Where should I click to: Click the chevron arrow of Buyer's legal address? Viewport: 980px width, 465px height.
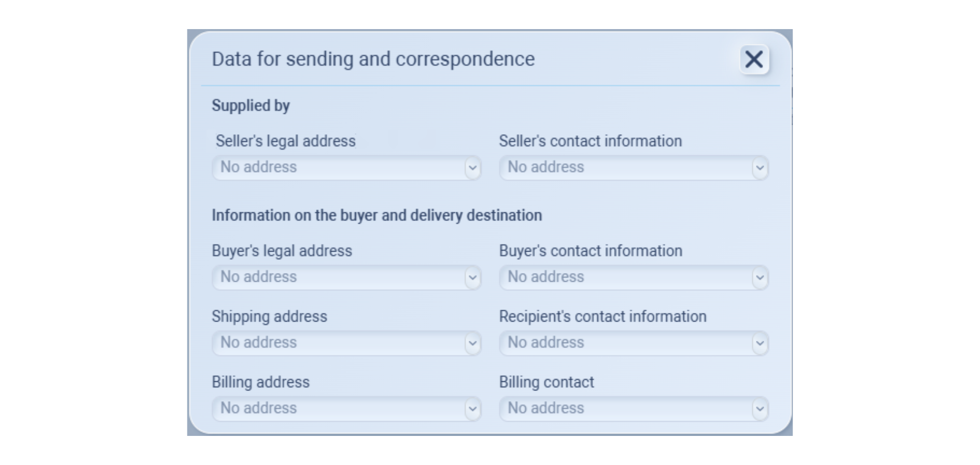coord(473,278)
